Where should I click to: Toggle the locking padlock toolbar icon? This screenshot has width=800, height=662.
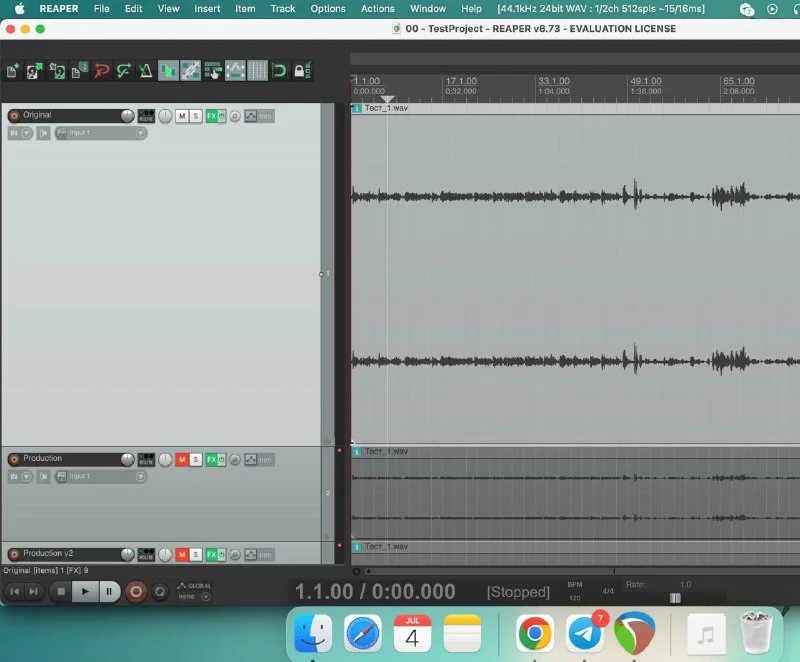pyautogui.click(x=298, y=71)
